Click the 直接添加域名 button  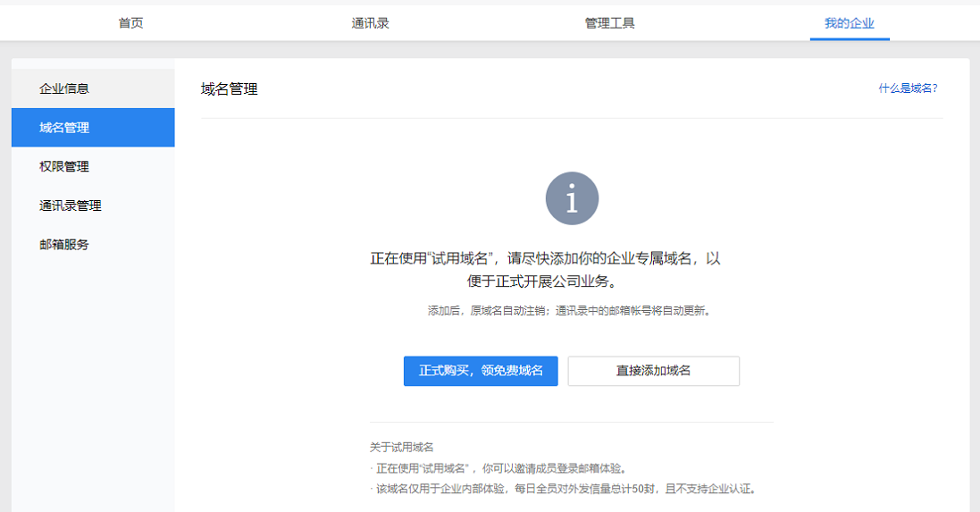point(653,371)
